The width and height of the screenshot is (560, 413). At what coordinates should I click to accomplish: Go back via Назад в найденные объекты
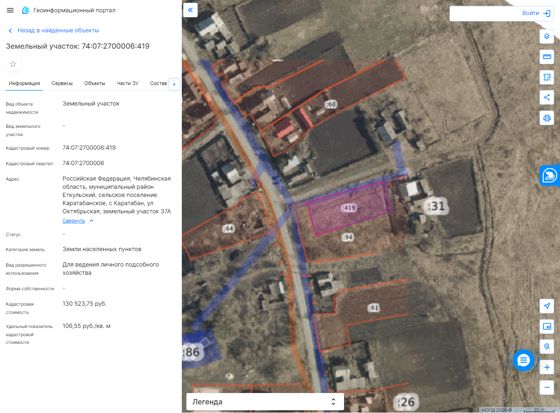(54, 30)
